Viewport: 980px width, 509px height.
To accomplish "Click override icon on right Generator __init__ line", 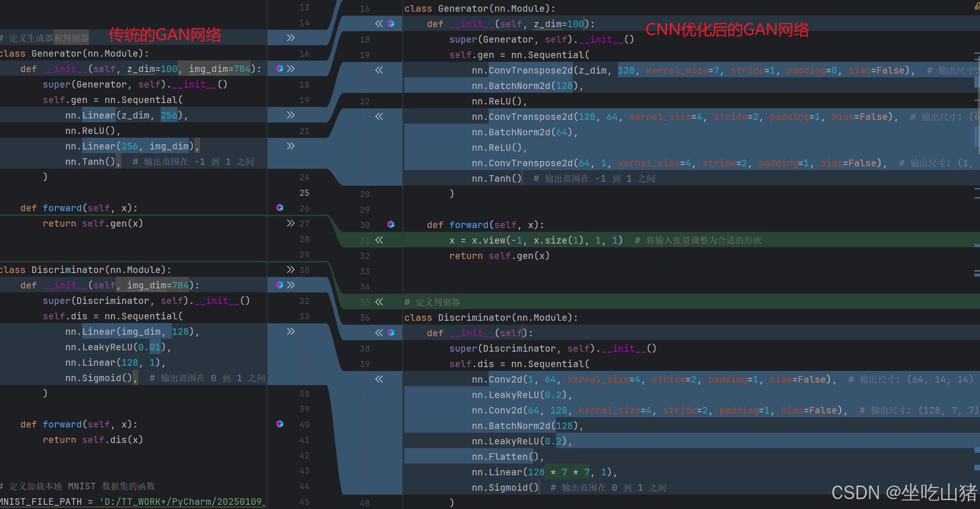I will (391, 23).
